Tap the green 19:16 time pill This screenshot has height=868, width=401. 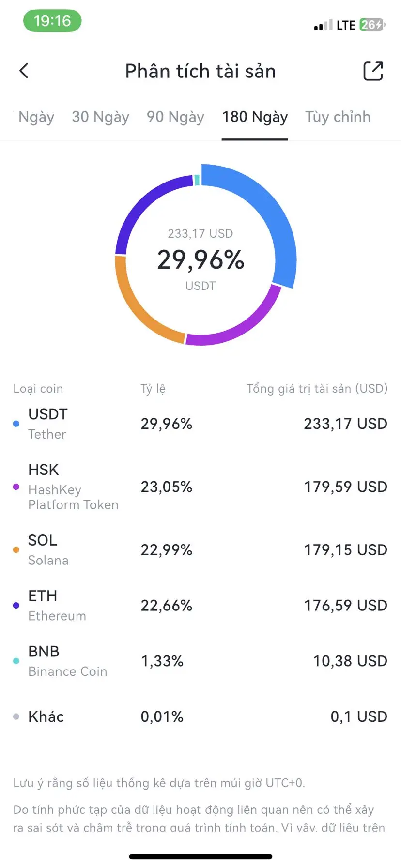point(52,21)
